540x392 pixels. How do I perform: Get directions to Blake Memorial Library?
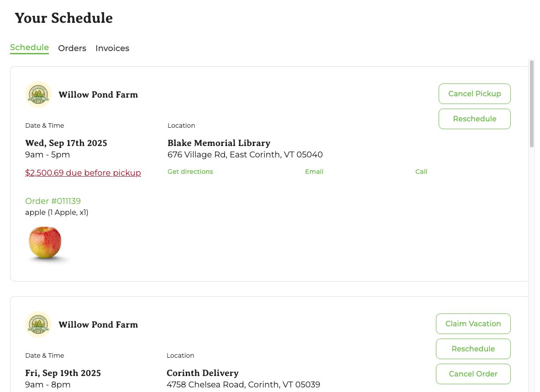click(x=190, y=172)
